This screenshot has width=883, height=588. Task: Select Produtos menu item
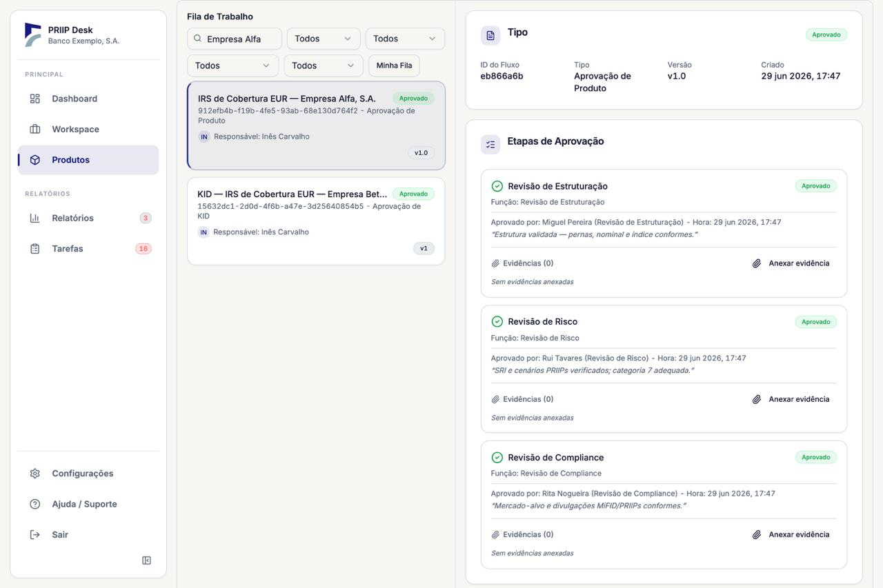88,160
